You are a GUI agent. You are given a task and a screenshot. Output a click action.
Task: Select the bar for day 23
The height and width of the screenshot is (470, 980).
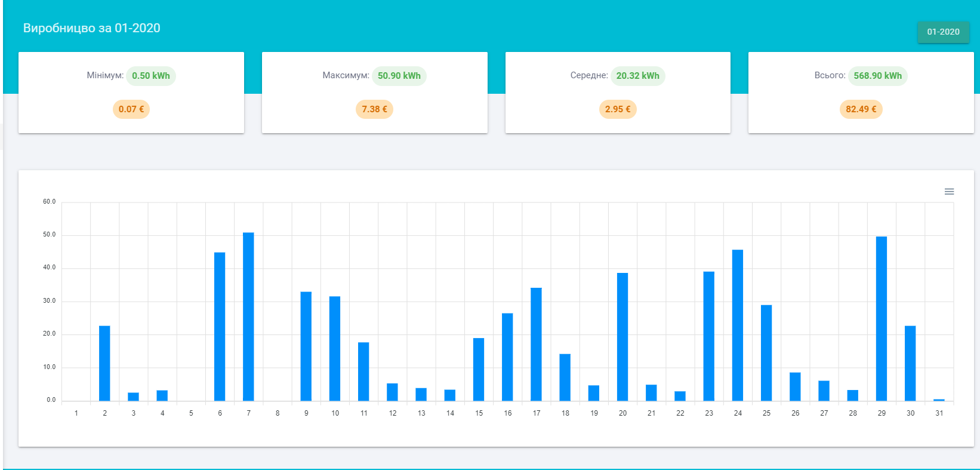709,336
